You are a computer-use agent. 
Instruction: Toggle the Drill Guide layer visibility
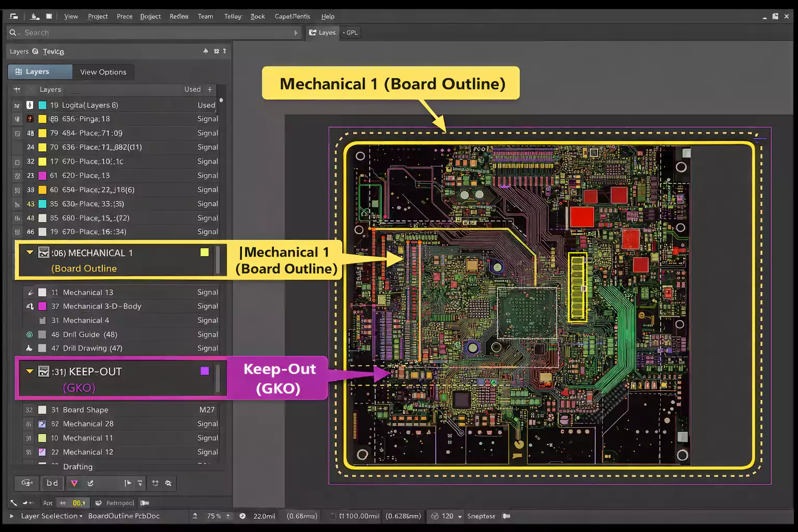tap(43, 335)
